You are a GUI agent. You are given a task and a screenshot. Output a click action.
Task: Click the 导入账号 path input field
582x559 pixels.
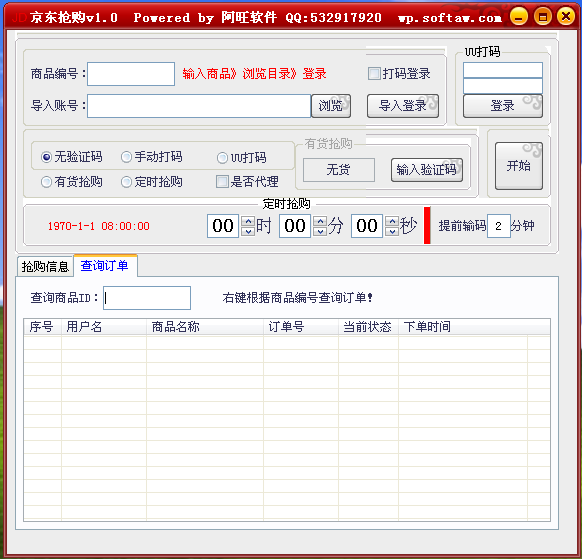tap(199, 106)
